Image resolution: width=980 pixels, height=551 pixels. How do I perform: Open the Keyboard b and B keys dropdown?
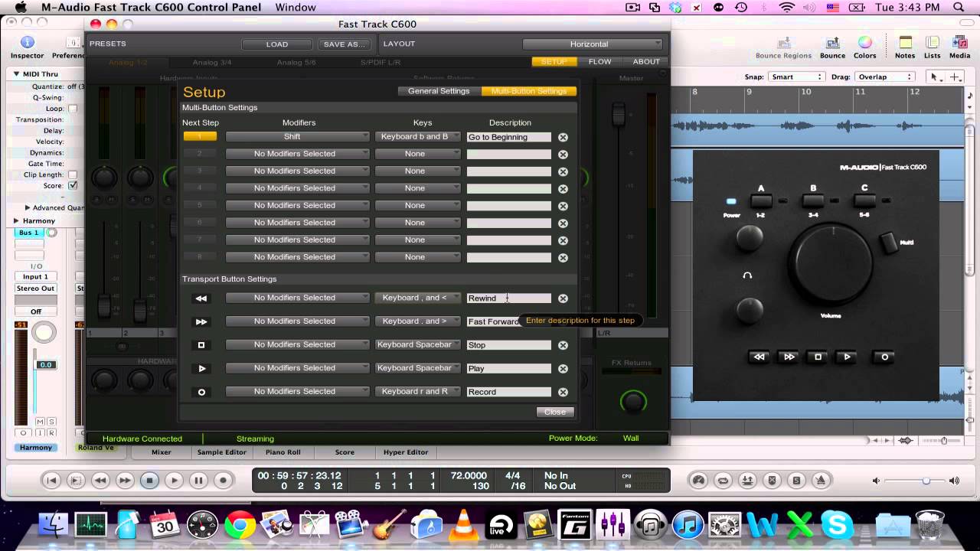tap(417, 136)
